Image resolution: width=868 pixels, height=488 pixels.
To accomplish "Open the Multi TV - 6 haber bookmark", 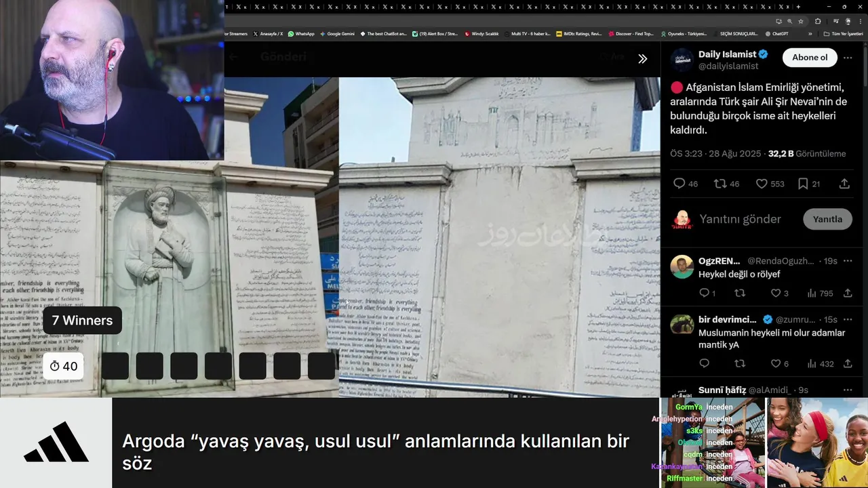I will [526, 33].
